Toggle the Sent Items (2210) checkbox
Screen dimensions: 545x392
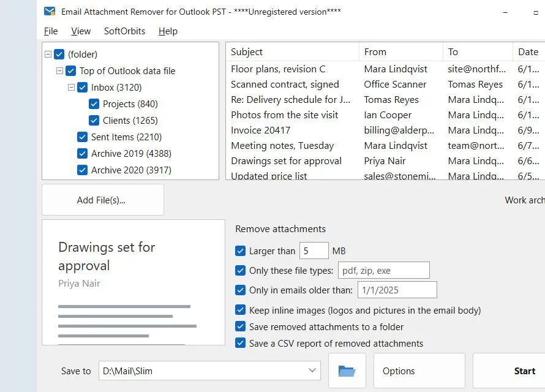pyautogui.click(x=83, y=137)
